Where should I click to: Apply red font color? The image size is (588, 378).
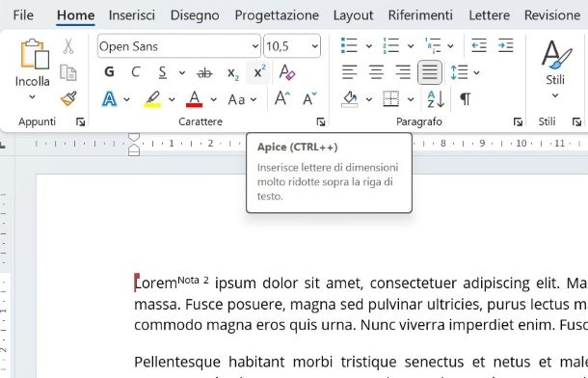click(195, 99)
